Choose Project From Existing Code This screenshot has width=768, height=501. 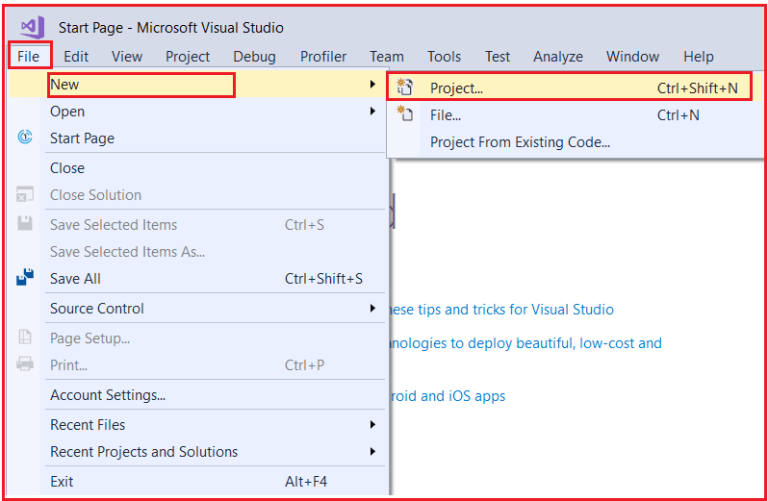click(520, 142)
